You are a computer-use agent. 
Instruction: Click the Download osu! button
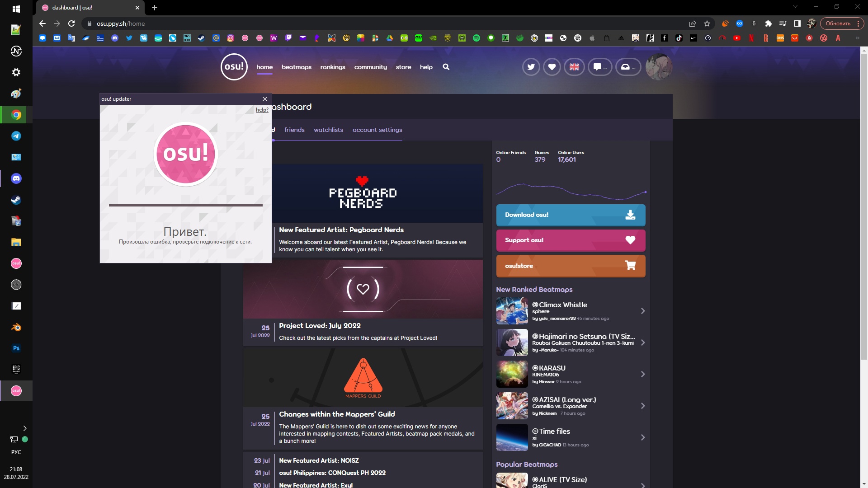(x=571, y=215)
